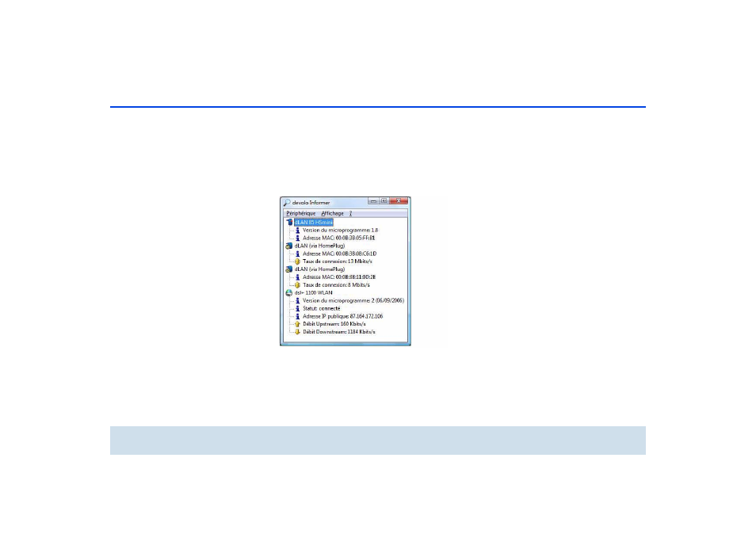Open the Affichage menu
This screenshot has height=534, width=756.
[332, 213]
